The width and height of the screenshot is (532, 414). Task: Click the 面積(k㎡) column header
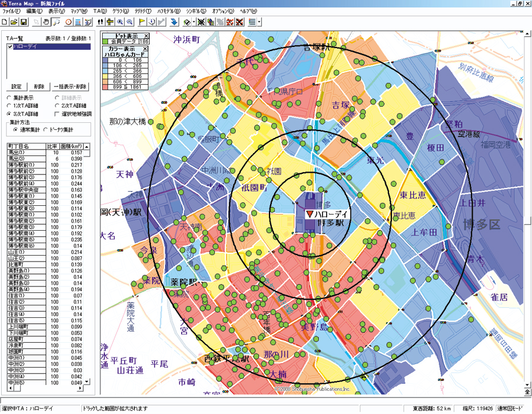71,147
